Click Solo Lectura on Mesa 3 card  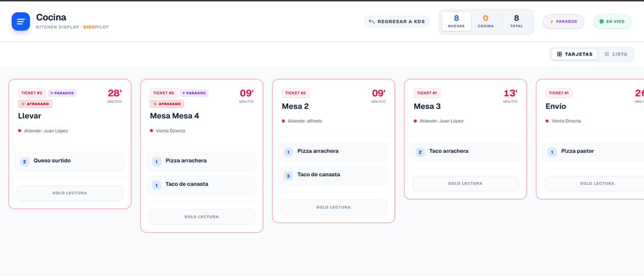[466, 183]
